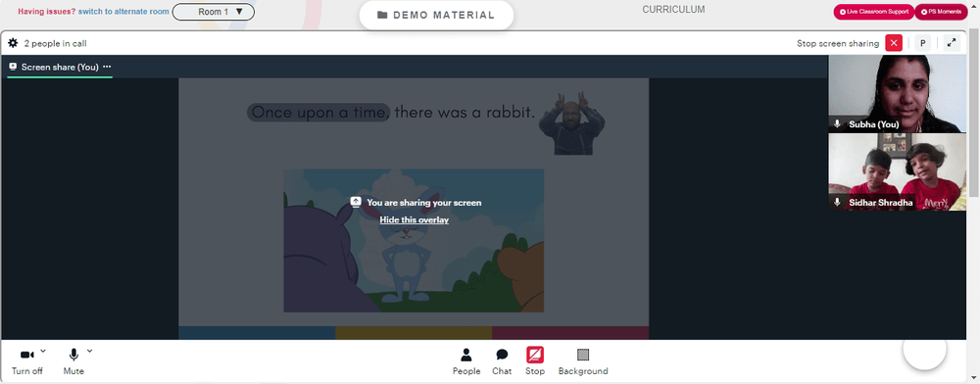Expand call to fullscreen with arrows icon
This screenshot has height=384, width=980.
pos(952,43)
